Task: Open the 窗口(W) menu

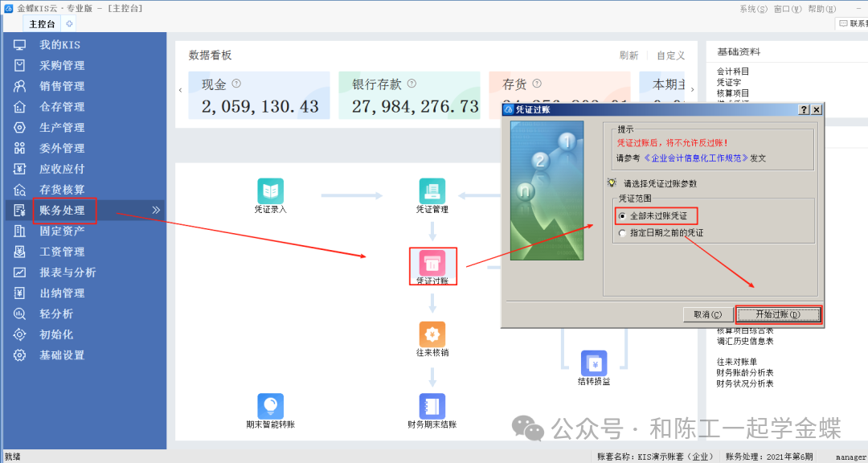Action: tap(787, 9)
